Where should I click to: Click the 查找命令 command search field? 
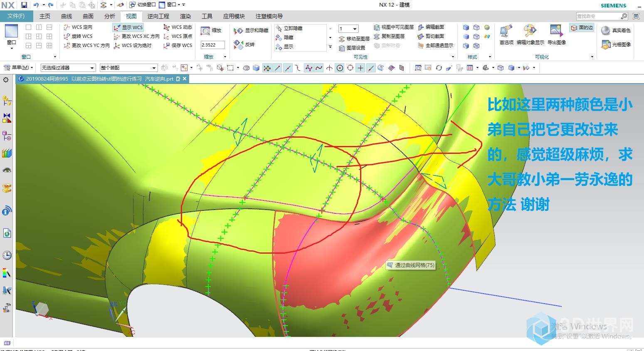602,16
